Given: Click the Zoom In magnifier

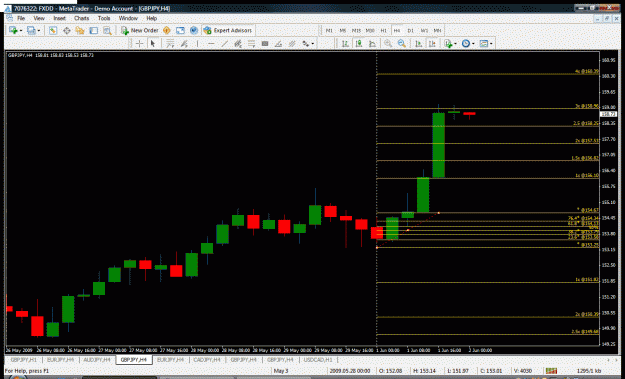Looking at the screenshot, I should (388, 43).
